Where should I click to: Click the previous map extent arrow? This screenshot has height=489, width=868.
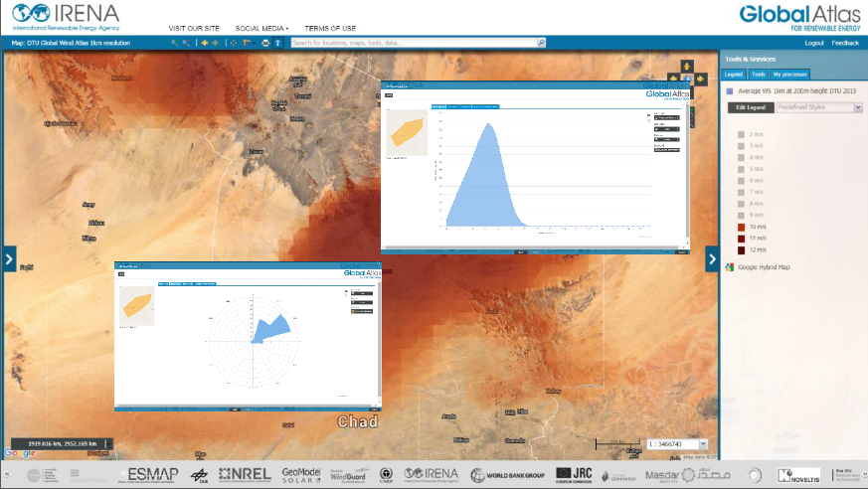click(203, 43)
